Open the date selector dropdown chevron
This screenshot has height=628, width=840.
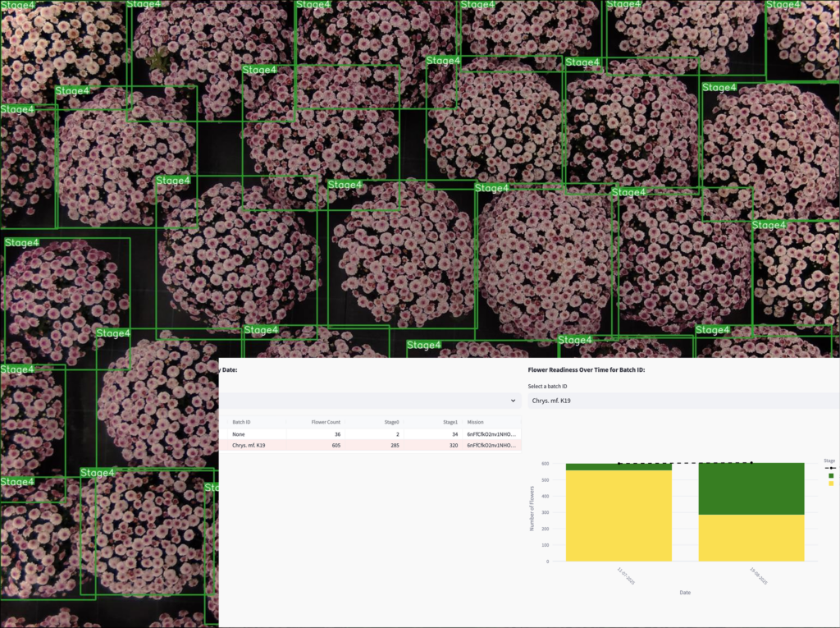(x=514, y=401)
